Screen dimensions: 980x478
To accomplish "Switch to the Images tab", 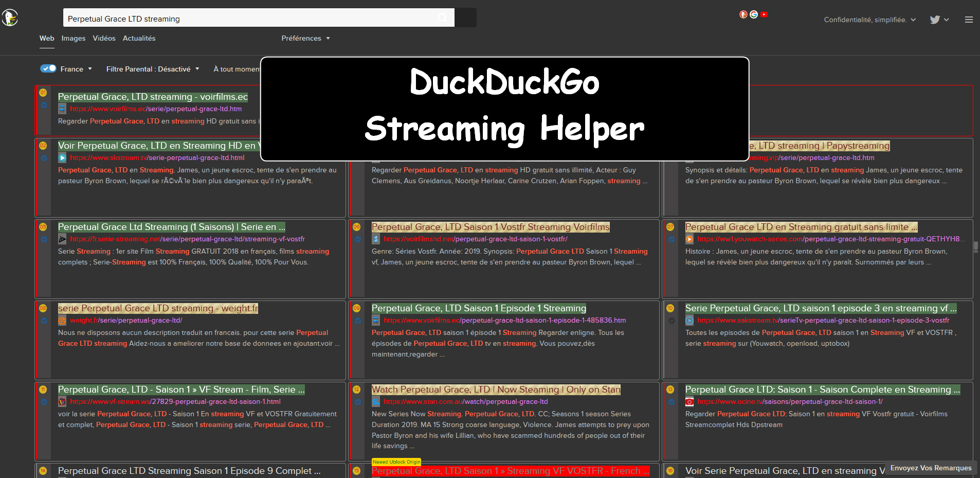I will [73, 38].
